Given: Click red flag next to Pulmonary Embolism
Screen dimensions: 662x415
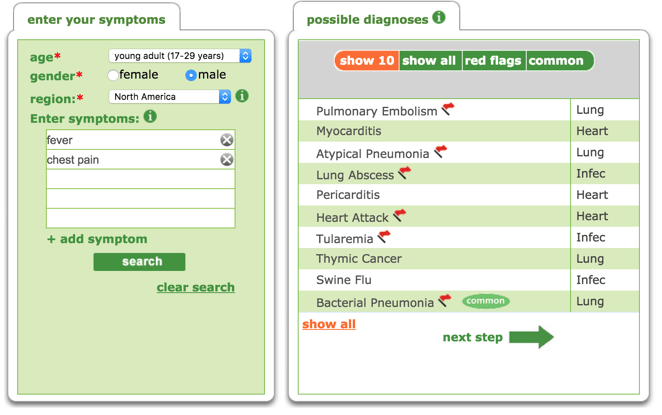Looking at the screenshot, I should [448, 109].
